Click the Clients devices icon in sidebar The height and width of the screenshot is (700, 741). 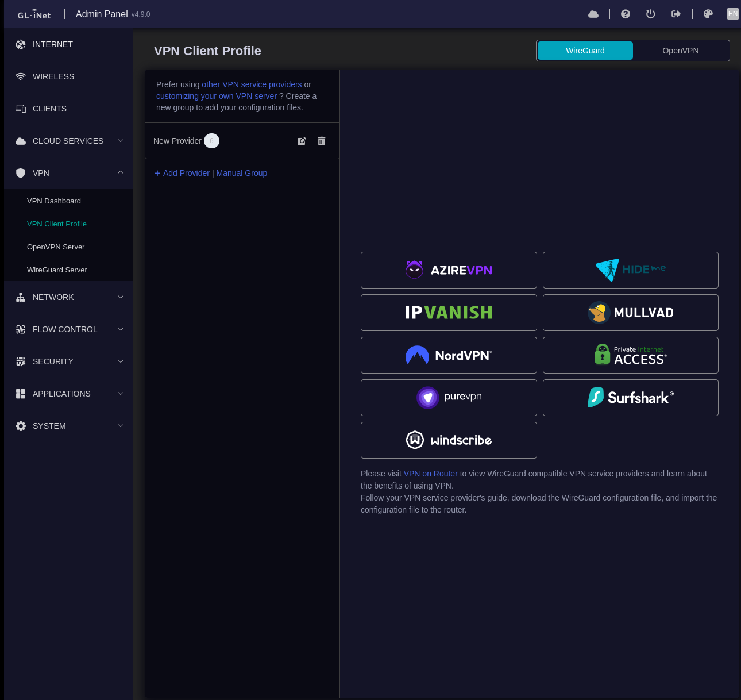[x=21, y=109]
